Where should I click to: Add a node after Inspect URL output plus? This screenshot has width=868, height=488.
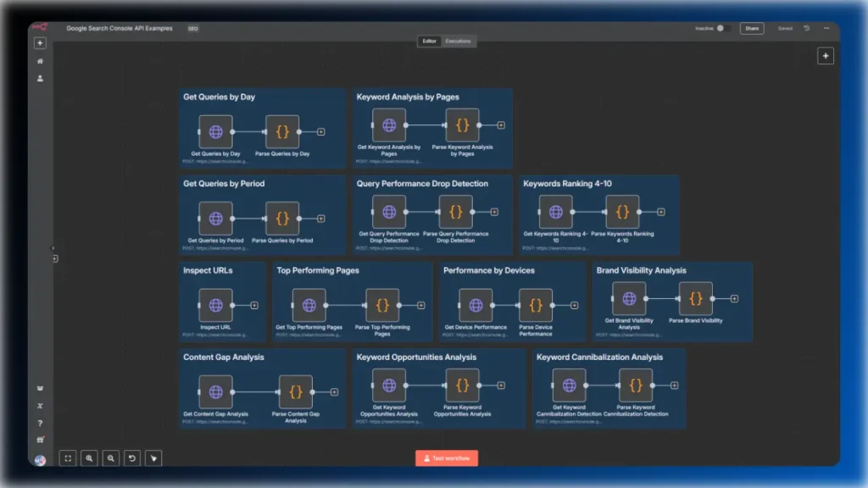pos(254,305)
